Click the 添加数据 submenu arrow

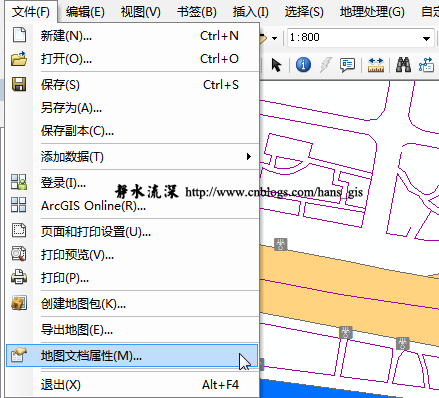[249, 156]
